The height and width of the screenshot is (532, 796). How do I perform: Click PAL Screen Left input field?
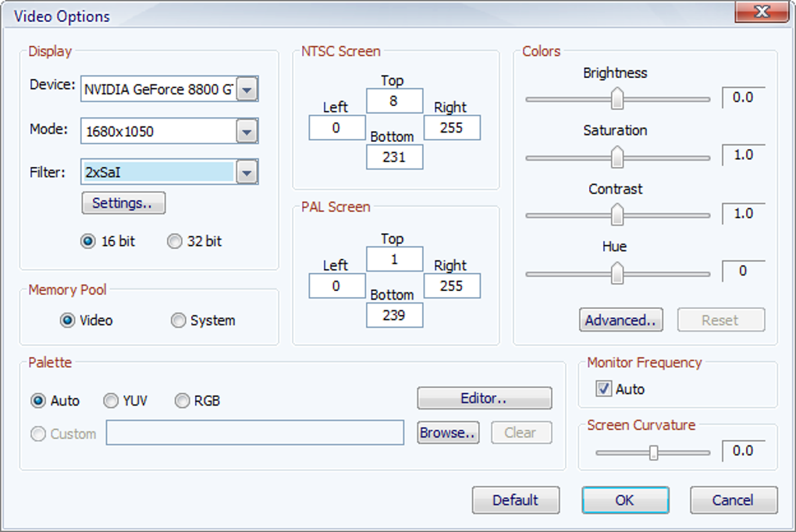[337, 286]
